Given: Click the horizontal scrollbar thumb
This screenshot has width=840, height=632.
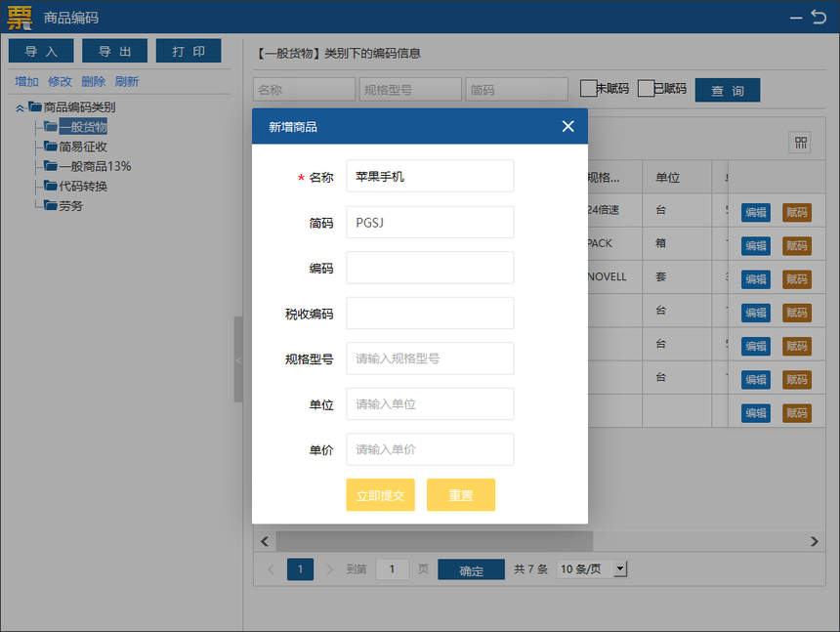Looking at the screenshot, I should 435,541.
